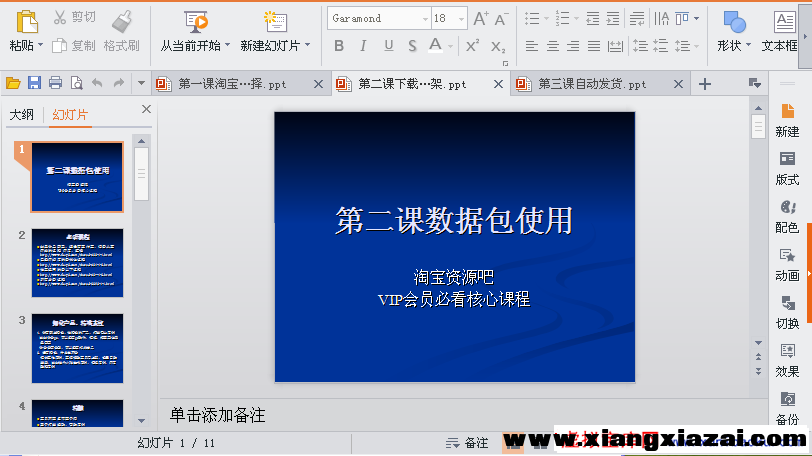Start slideshow from current (从当前开始)

coord(196,22)
